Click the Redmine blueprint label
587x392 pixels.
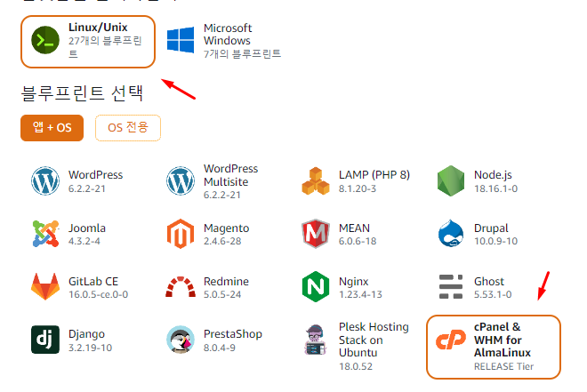tap(226, 282)
